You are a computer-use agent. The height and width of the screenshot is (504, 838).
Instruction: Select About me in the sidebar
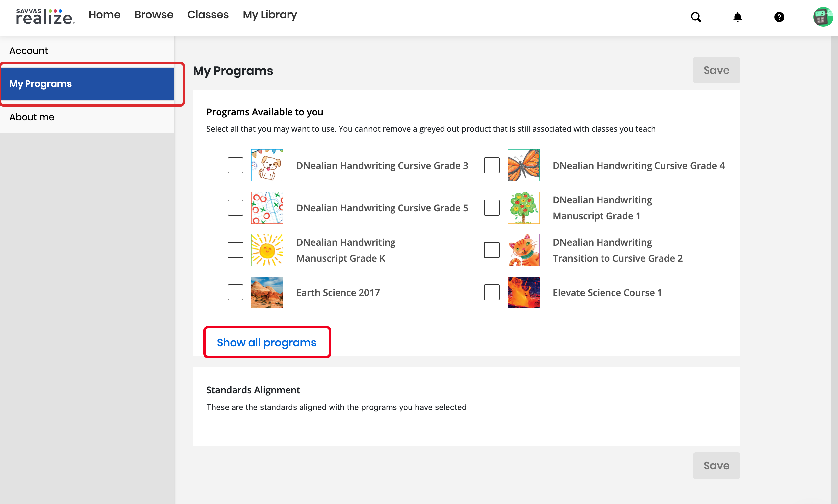coord(87,117)
